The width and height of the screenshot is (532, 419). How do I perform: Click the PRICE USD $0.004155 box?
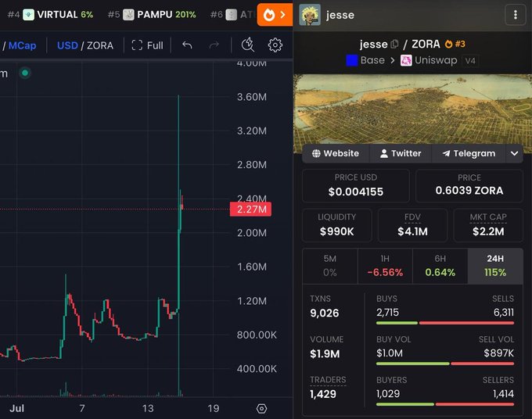click(x=355, y=186)
